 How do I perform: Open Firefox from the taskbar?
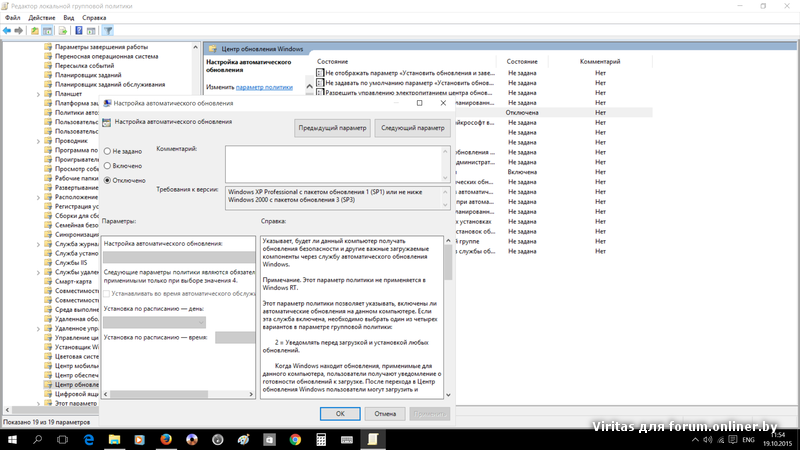click(x=166, y=439)
